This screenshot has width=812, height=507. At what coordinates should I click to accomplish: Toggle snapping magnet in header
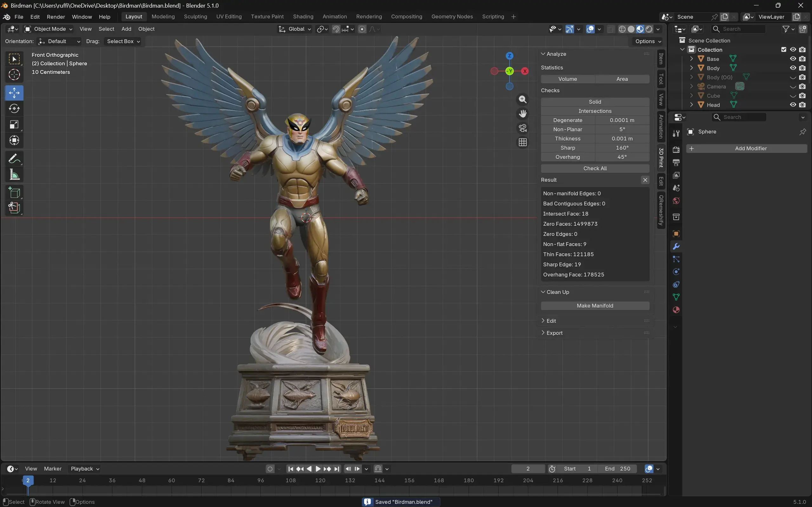coord(336,29)
